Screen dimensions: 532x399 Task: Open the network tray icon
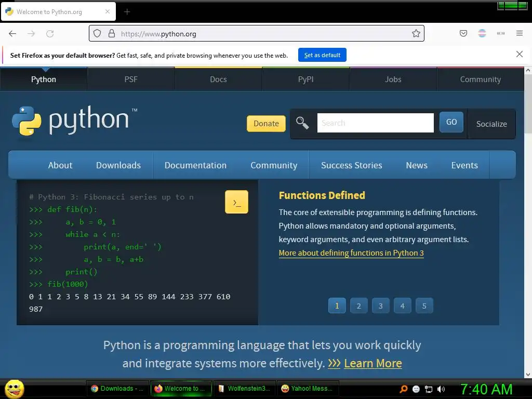click(x=429, y=389)
